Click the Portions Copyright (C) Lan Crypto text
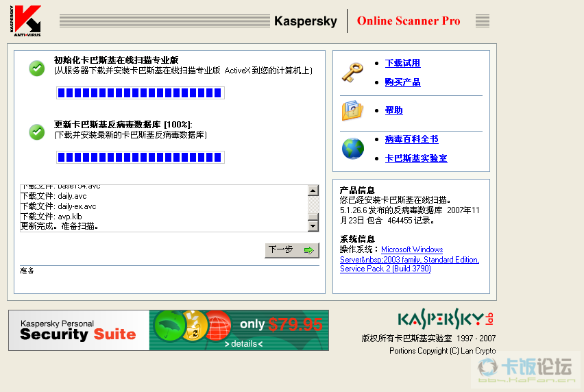The height and width of the screenshot is (392, 584). point(443,351)
